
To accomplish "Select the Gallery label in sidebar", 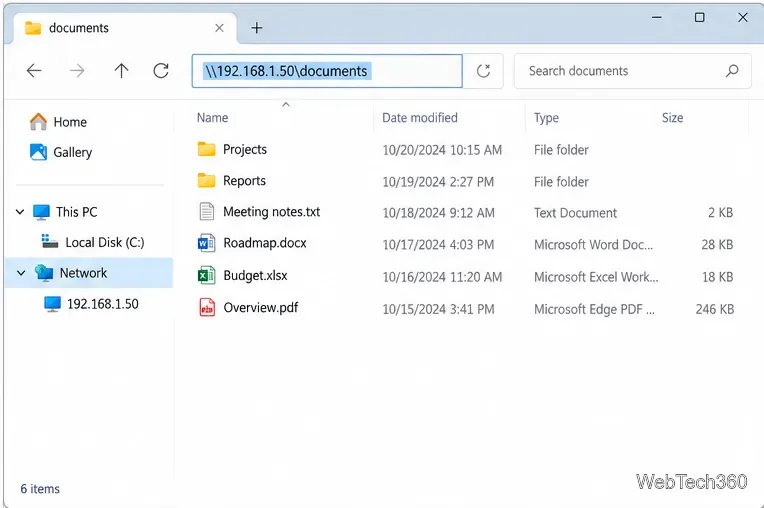I will click(x=73, y=152).
